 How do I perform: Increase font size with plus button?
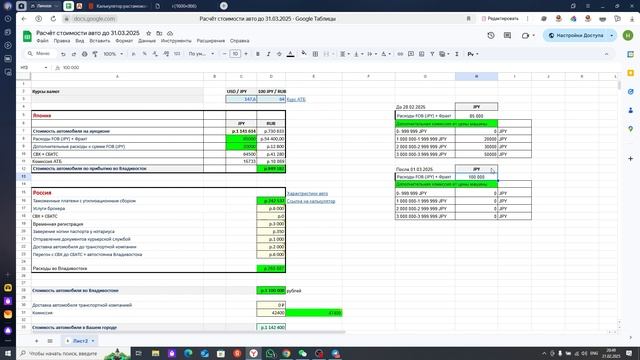tap(246, 54)
